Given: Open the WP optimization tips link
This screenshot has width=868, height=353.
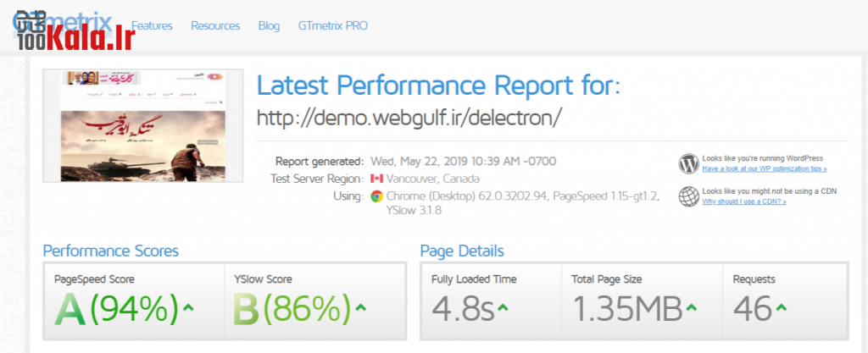Looking at the screenshot, I should coord(765,168).
